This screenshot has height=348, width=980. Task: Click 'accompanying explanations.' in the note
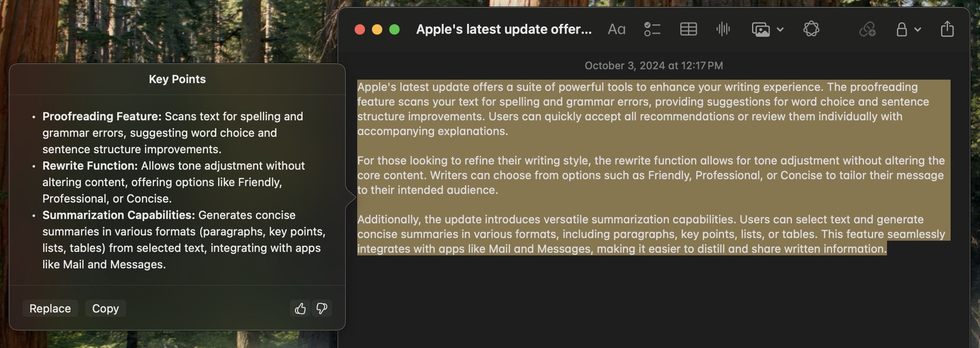tap(432, 131)
